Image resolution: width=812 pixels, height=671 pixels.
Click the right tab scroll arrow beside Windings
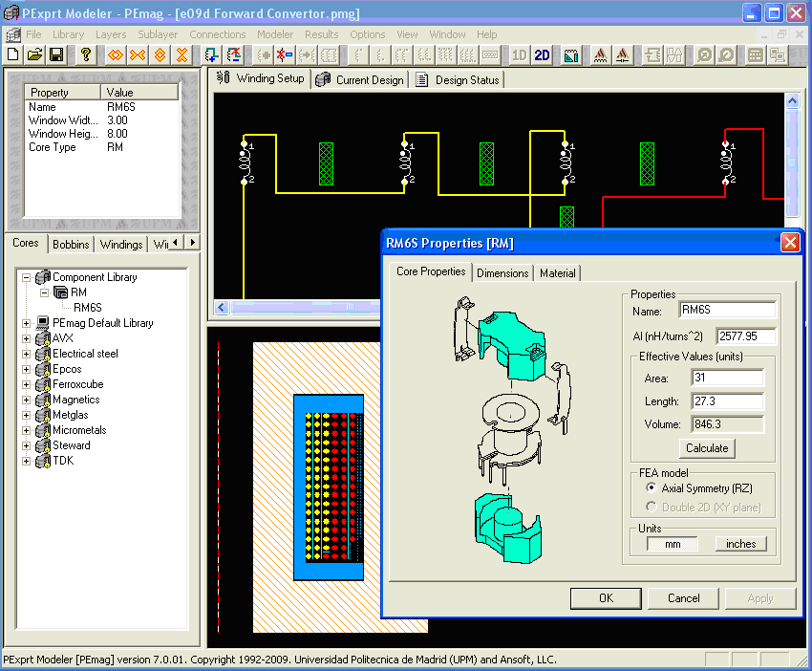(x=193, y=243)
